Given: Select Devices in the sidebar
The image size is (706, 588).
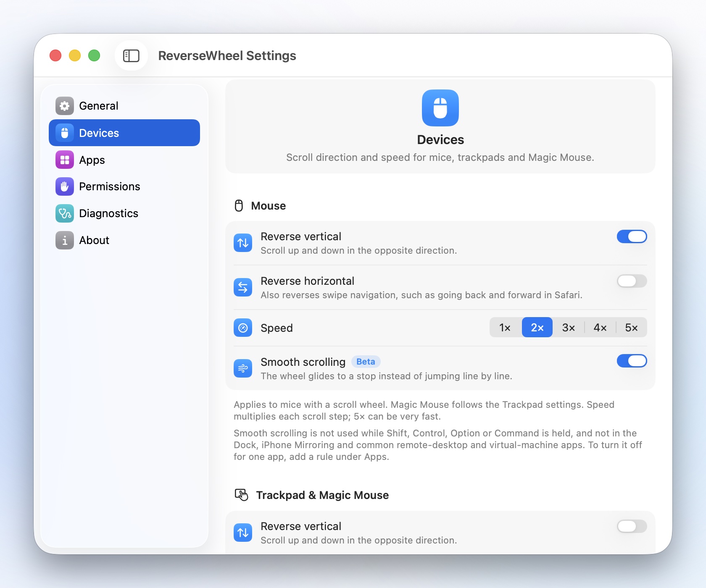Looking at the screenshot, I should click(x=124, y=133).
